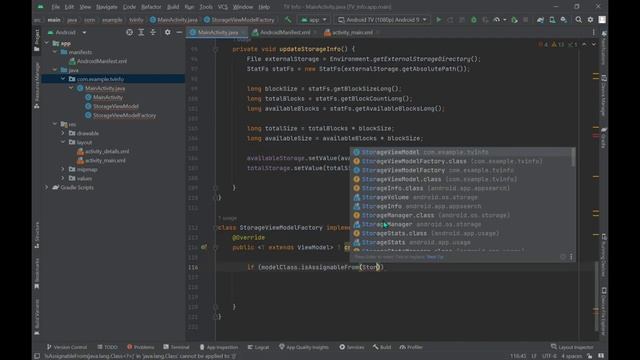The image size is (640, 360).
Task: Click the Debug app bug icon
Action: point(473,20)
